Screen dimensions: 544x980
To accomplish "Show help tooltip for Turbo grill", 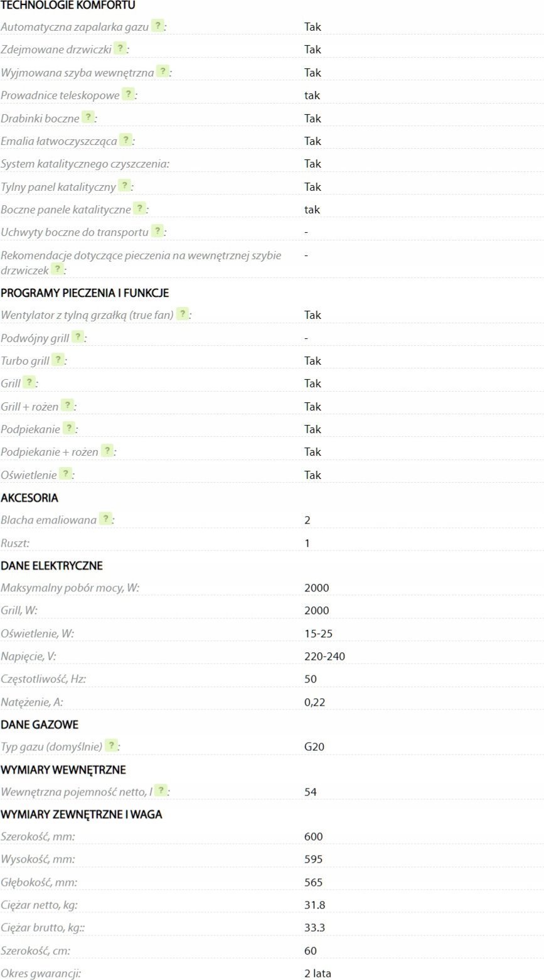I will coord(58,360).
